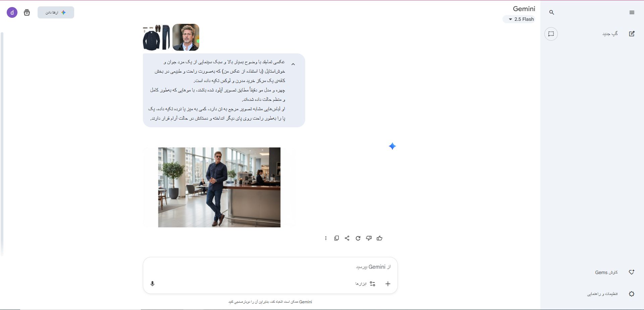Click the thumbs down icon on response
Image resolution: width=644 pixels, height=310 pixels.
point(369,238)
